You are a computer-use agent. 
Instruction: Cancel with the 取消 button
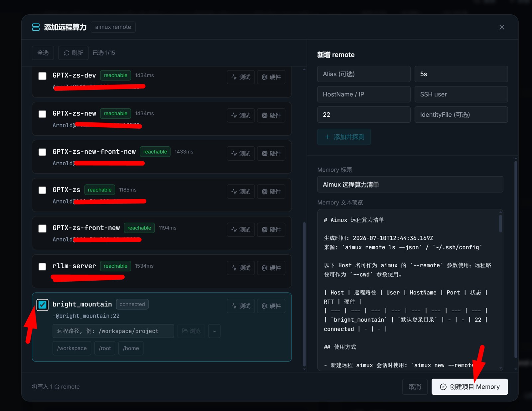pos(415,387)
